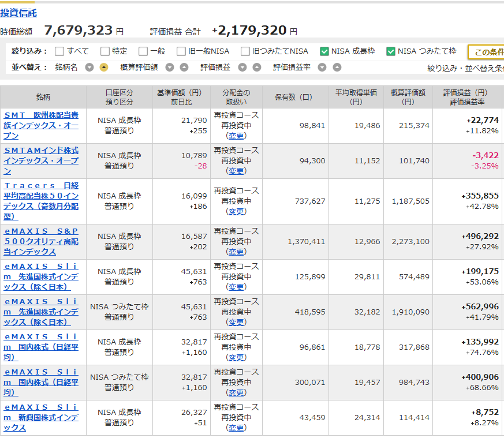Sort 評価損益 ascending with up arrow
504x438 pixels.
256,68
